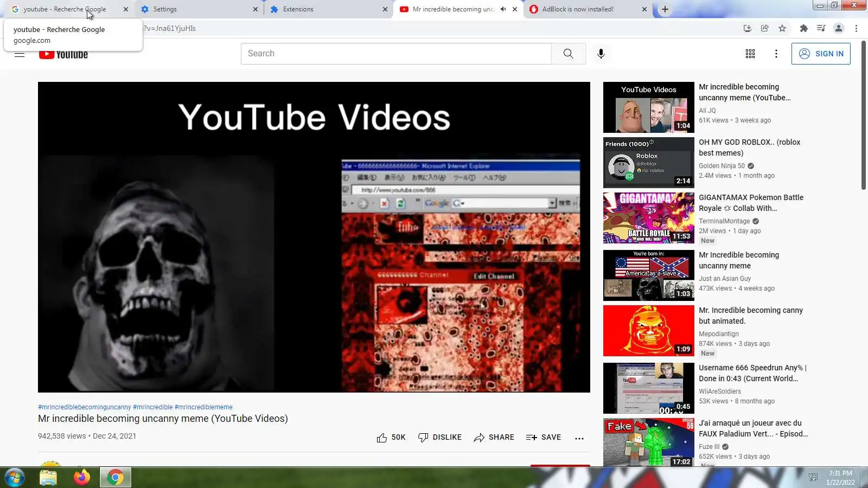Image resolution: width=868 pixels, height=488 pixels.
Task: Open the 'J'ai arnaqué un joueur' video title
Action: [x=754, y=428]
